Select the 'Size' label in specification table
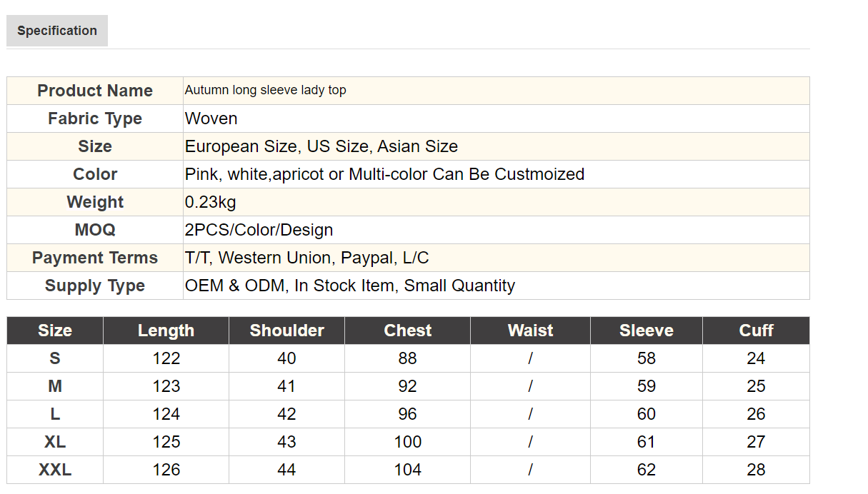Screen dimensions: 868x494 95,146
